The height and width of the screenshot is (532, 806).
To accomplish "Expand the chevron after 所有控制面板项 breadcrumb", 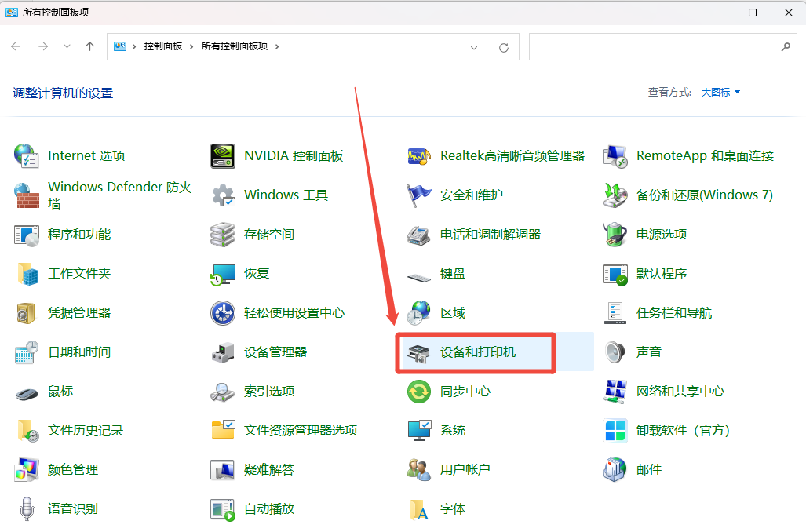I will (x=277, y=47).
